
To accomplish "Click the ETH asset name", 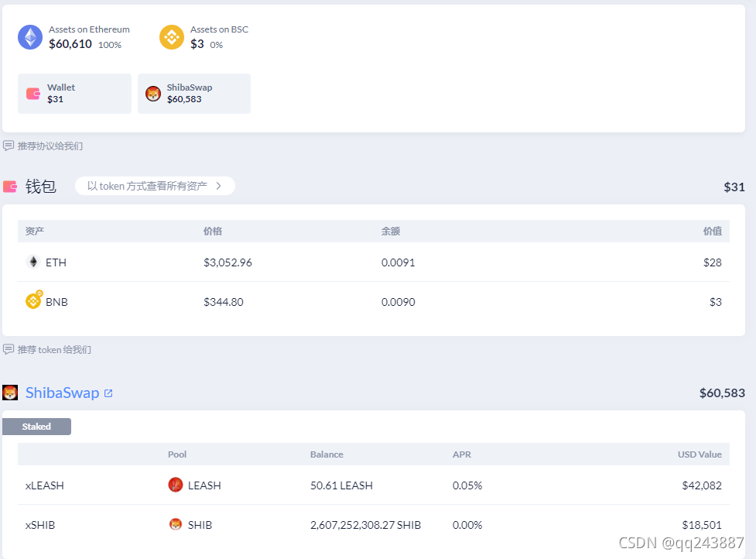I will coord(56,262).
